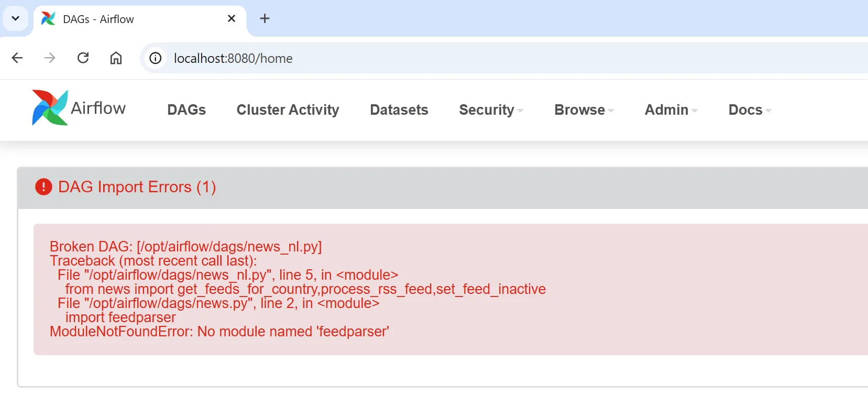Screen dimensions: 868x406
Task: Click the browser back arrow
Action: (x=17, y=58)
